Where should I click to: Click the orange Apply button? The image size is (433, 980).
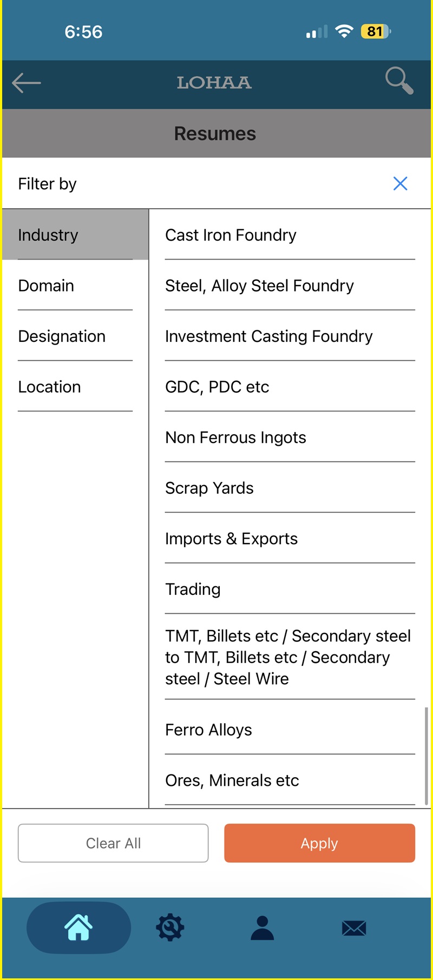point(319,843)
